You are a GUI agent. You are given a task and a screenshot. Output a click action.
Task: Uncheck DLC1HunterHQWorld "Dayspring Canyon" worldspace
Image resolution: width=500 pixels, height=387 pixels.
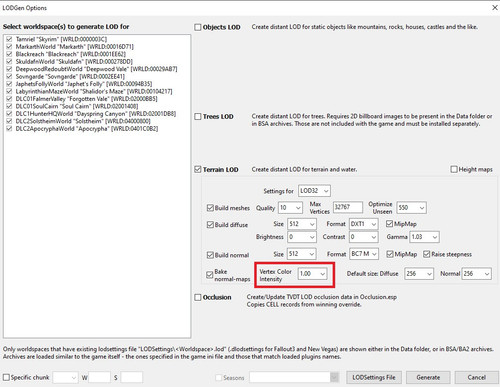pos(9,114)
